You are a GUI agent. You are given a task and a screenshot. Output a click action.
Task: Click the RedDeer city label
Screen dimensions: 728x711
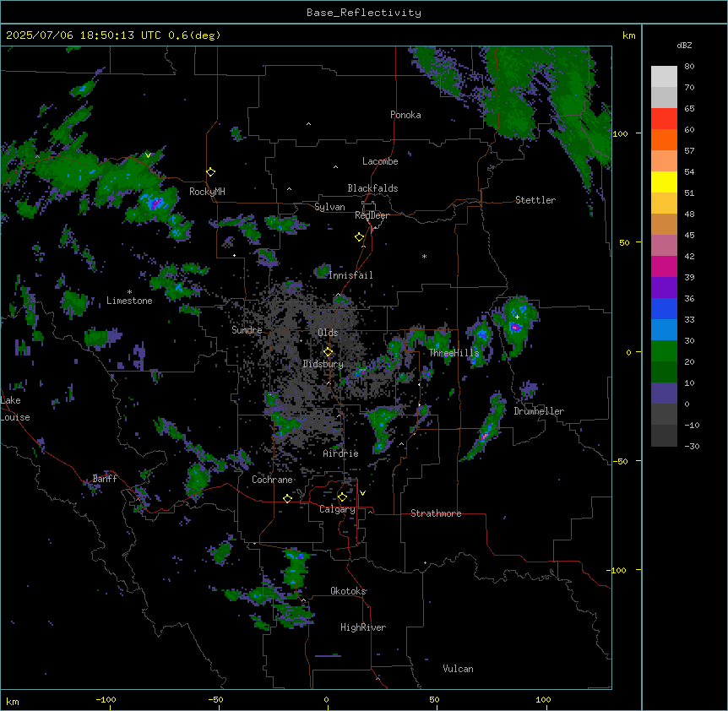372,215
